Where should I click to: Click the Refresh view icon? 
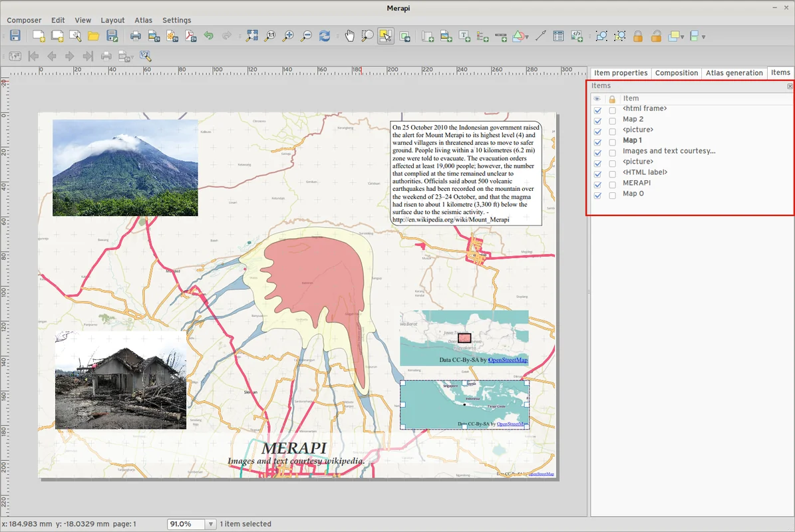(x=325, y=36)
